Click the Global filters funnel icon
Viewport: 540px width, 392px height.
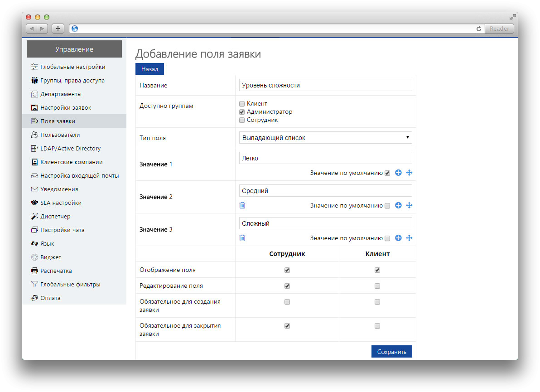coord(34,284)
